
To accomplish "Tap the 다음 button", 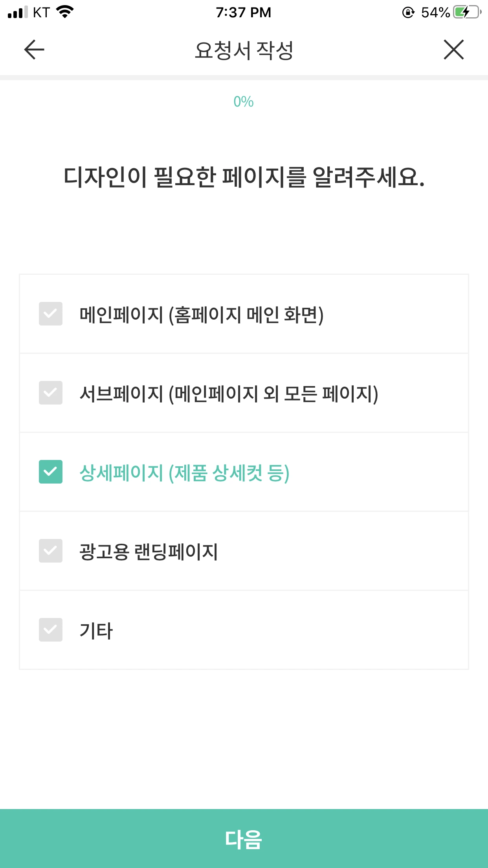I will tap(244, 839).
